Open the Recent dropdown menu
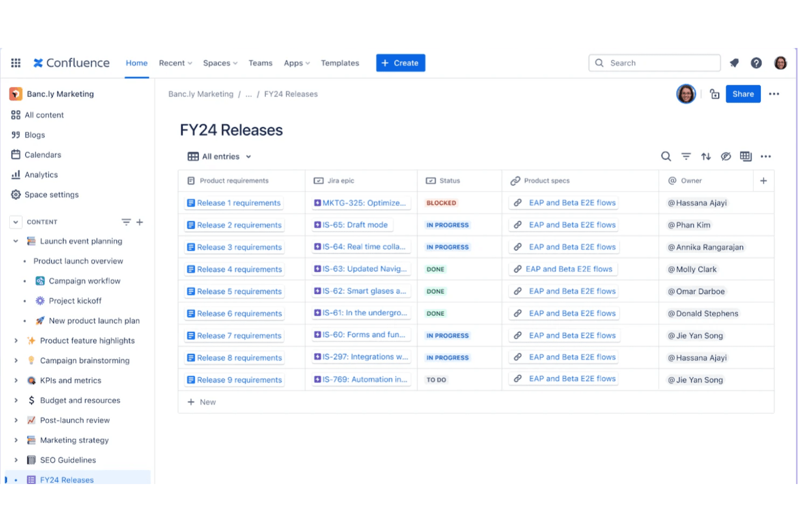Screen dimensions: 798x532 [176, 63]
